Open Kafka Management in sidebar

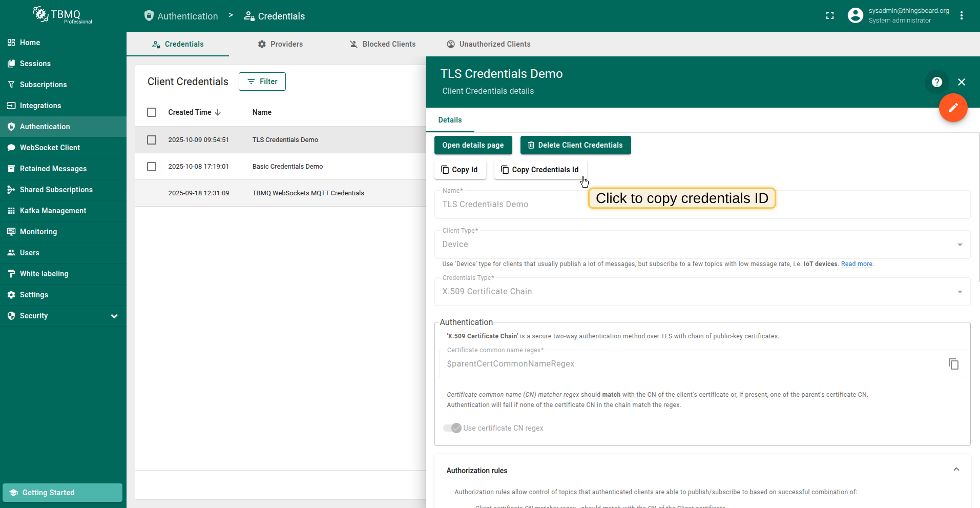[x=53, y=211]
